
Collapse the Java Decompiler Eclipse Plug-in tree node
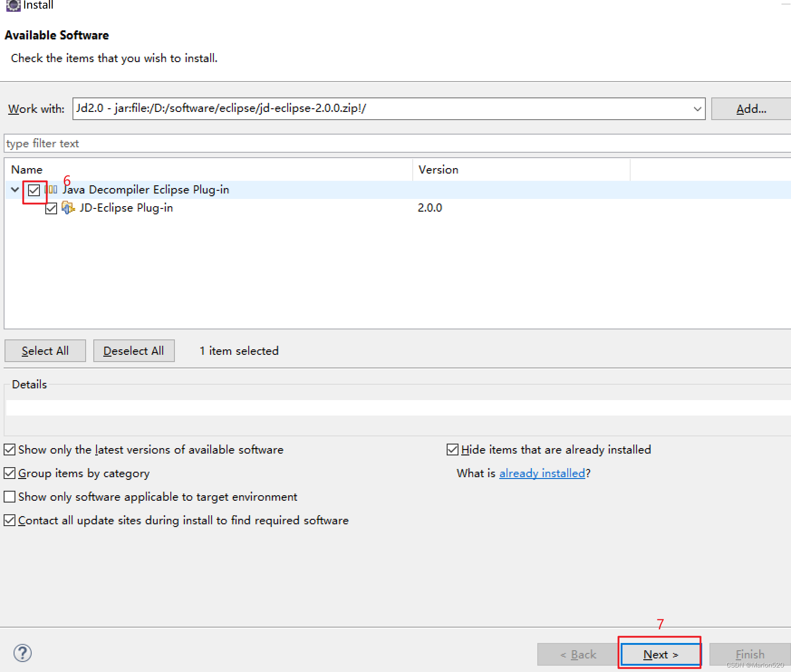pos(15,189)
